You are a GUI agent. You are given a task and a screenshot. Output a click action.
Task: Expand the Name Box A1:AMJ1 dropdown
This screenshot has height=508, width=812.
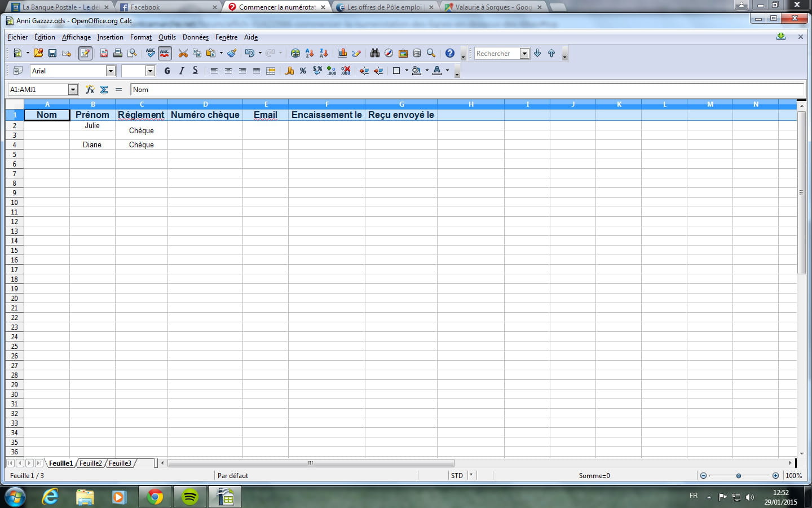point(73,89)
